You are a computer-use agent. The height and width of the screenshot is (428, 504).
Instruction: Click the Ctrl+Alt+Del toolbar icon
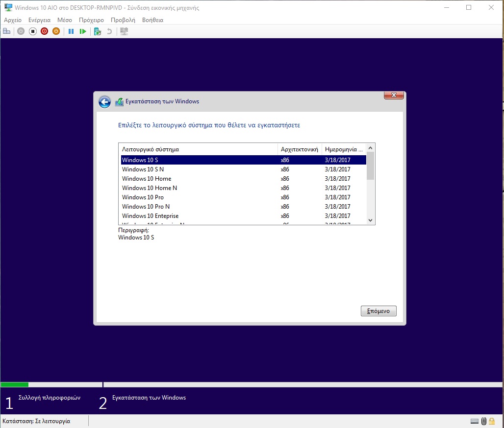(7, 31)
